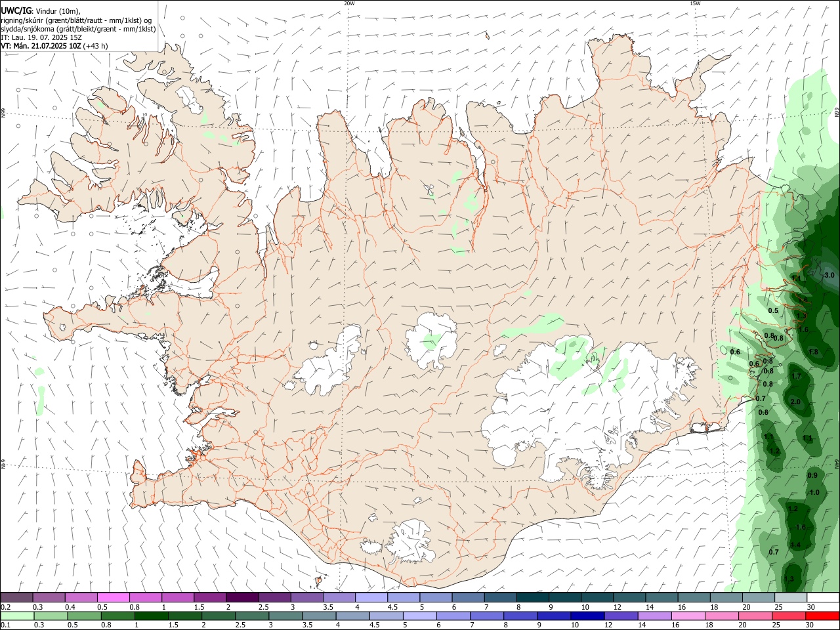Select the lower legend swatch between 25 and 30
Image resolution: width=840 pixels, height=630 pixels.
pyautogui.click(x=789, y=616)
